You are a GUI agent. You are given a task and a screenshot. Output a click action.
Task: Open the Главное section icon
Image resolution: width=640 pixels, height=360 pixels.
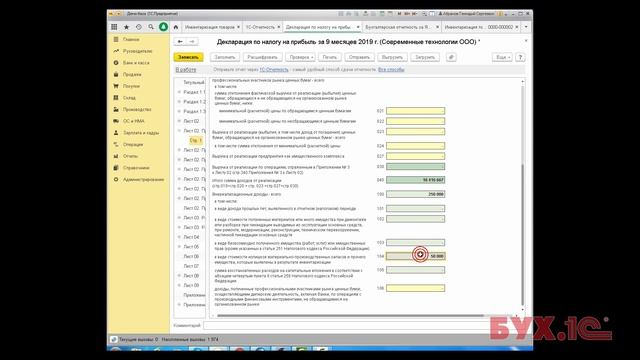click(116, 40)
